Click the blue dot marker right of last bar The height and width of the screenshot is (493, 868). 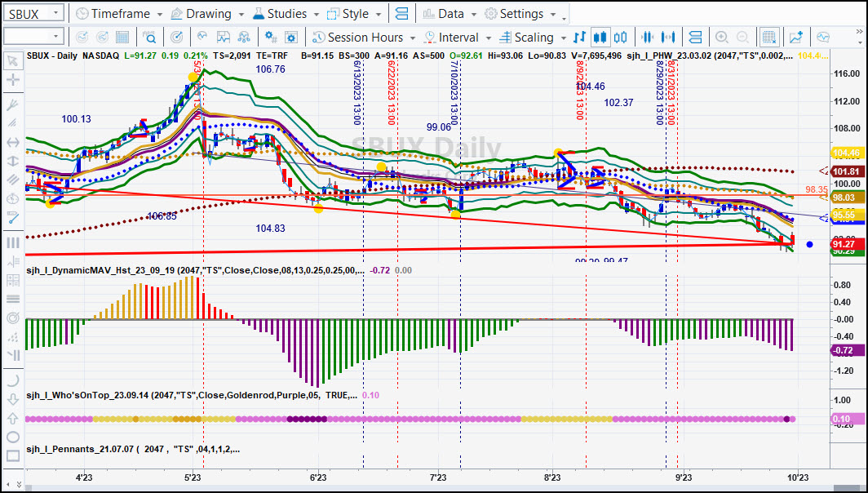(810, 244)
